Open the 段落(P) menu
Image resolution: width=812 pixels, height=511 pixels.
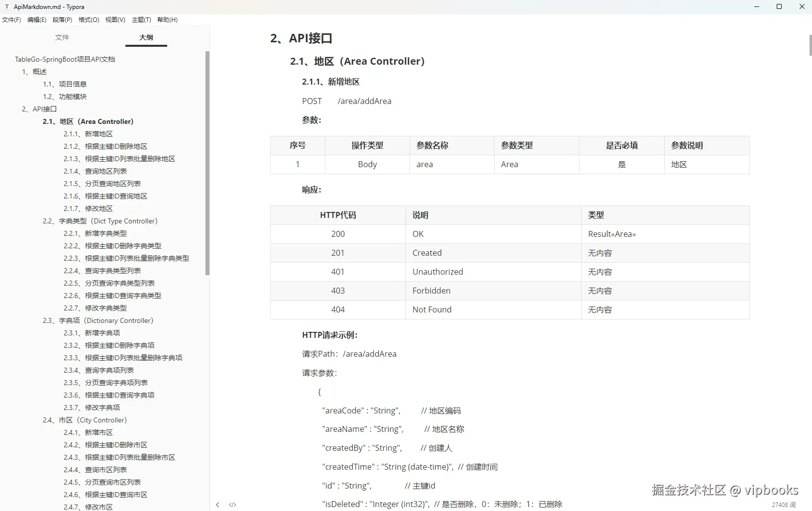(x=62, y=20)
